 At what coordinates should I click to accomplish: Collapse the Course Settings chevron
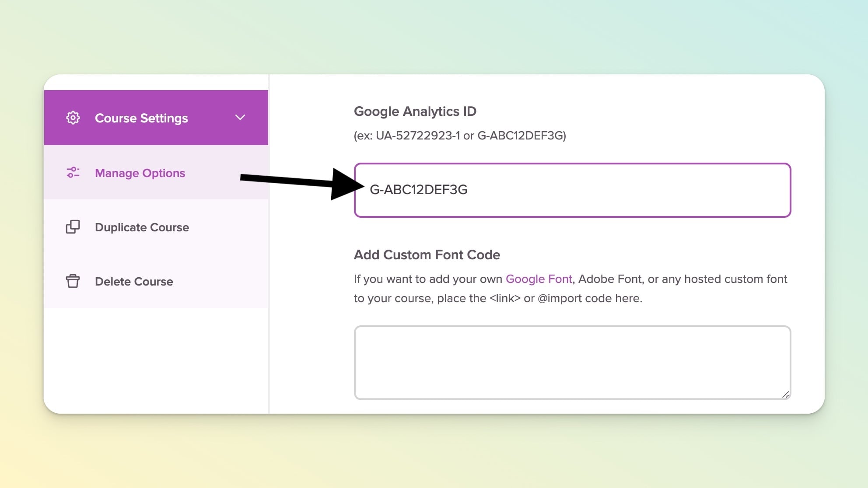pos(240,118)
